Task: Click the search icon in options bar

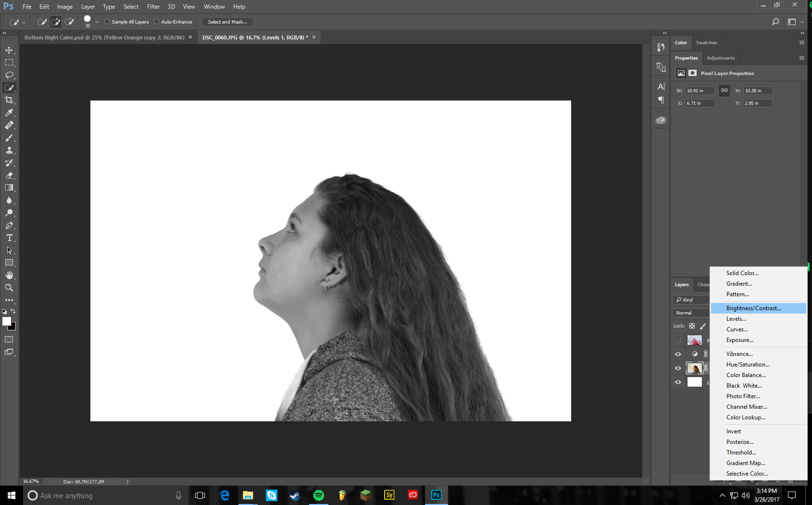Action: point(775,22)
